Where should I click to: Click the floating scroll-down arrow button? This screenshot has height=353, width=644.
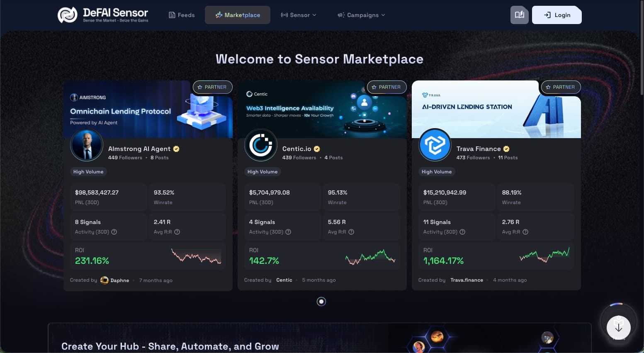pos(618,327)
